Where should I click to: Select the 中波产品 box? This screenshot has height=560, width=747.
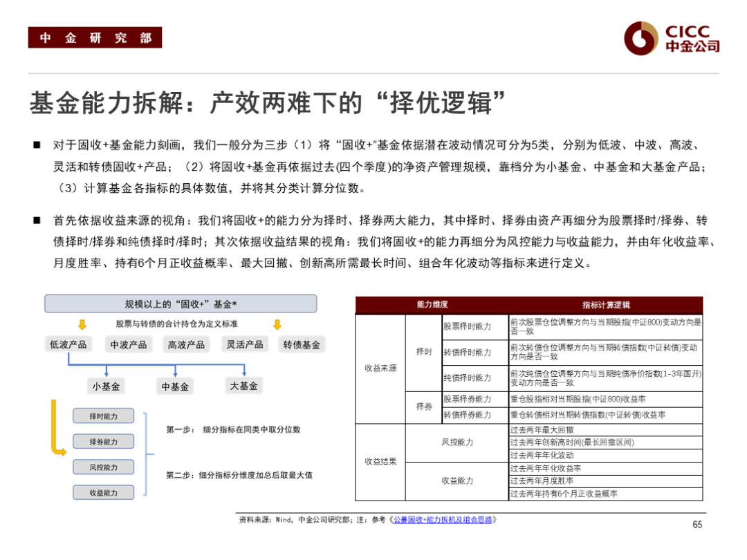(x=128, y=344)
